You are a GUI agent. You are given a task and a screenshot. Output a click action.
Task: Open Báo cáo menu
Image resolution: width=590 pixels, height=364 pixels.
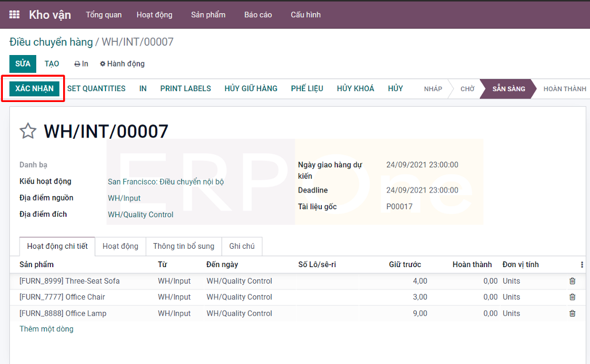click(x=258, y=15)
